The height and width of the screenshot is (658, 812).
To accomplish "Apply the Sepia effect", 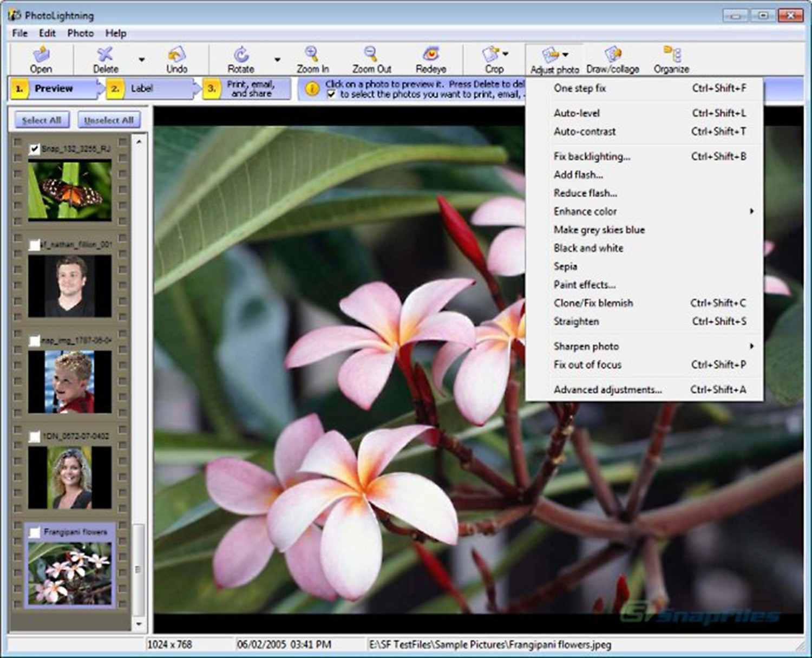I will tap(644, 266).
